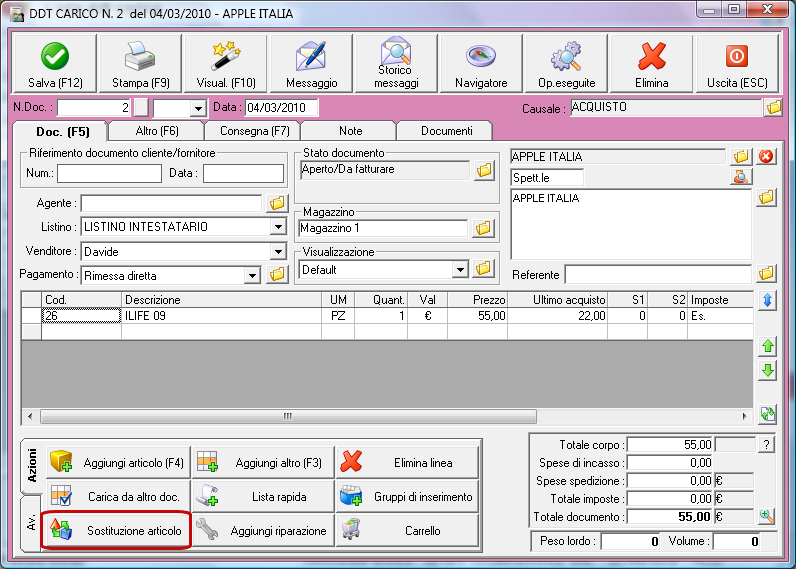Click the refresh grid icon
This screenshot has height=569, width=796.
point(768,414)
